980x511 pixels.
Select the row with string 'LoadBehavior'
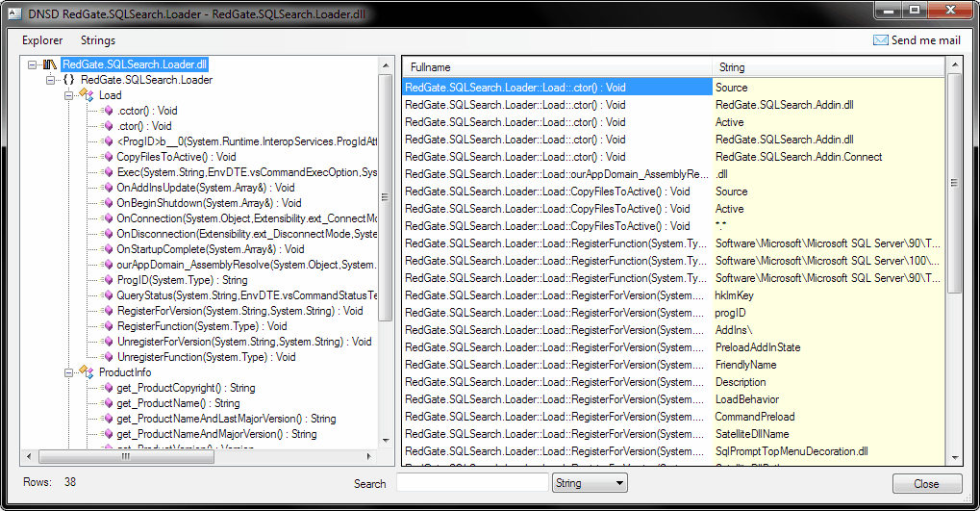pyautogui.click(x=674, y=399)
